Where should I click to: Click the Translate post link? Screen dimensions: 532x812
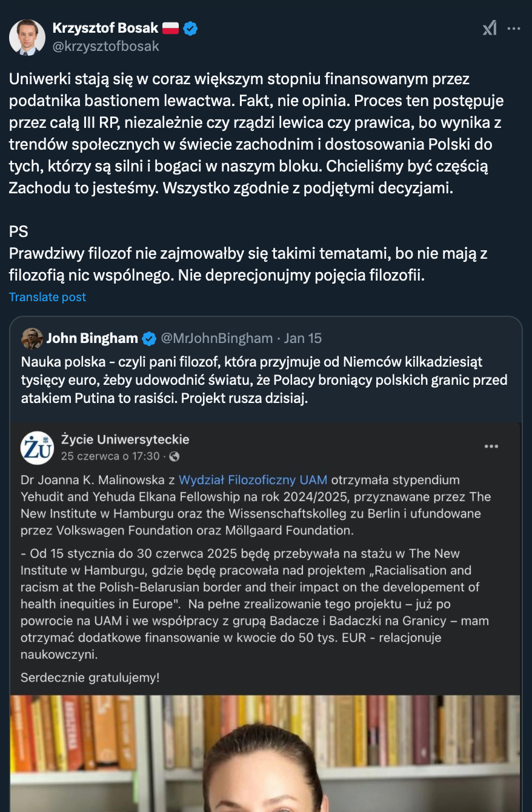[x=47, y=297]
